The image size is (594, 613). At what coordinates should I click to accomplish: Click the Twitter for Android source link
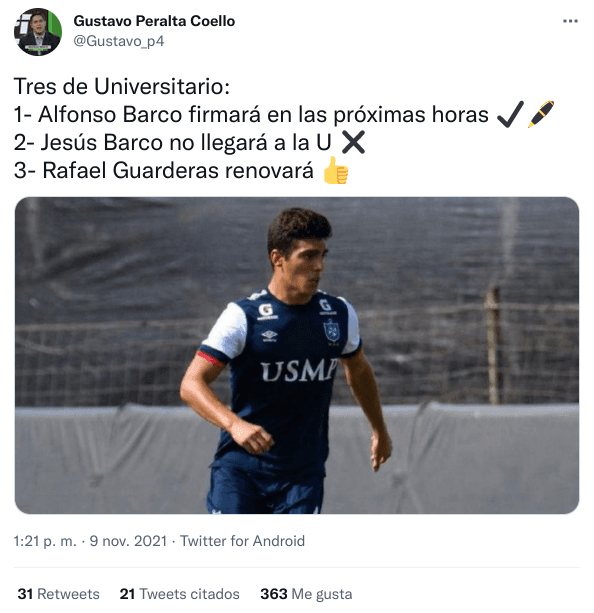pyautogui.click(x=242, y=541)
